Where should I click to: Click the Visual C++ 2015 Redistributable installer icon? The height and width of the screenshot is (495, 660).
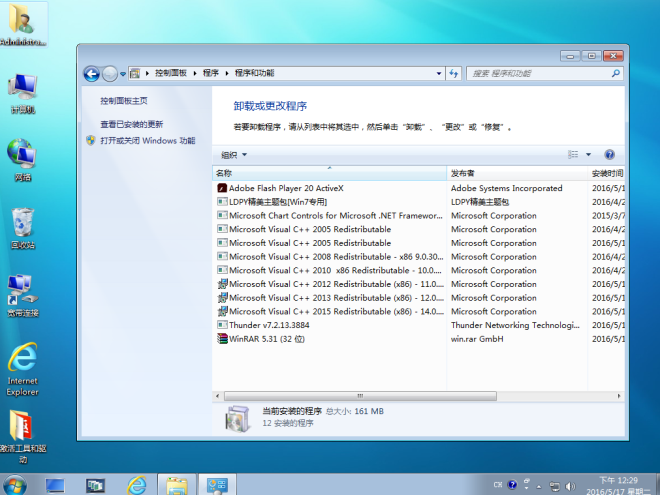coord(222,311)
